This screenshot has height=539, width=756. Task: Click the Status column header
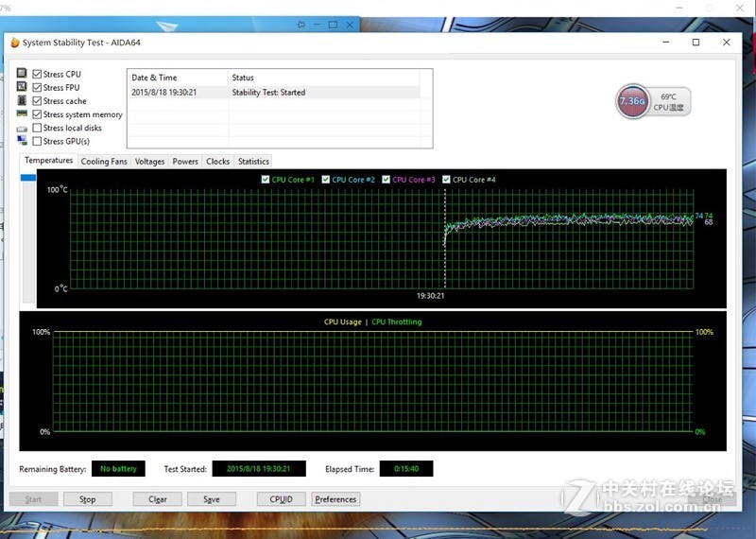324,78
